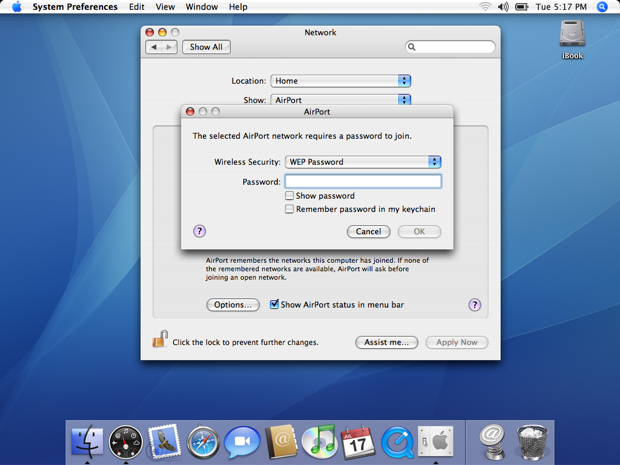
Task: Close the AirPort dialog with red button
Action: point(190,112)
